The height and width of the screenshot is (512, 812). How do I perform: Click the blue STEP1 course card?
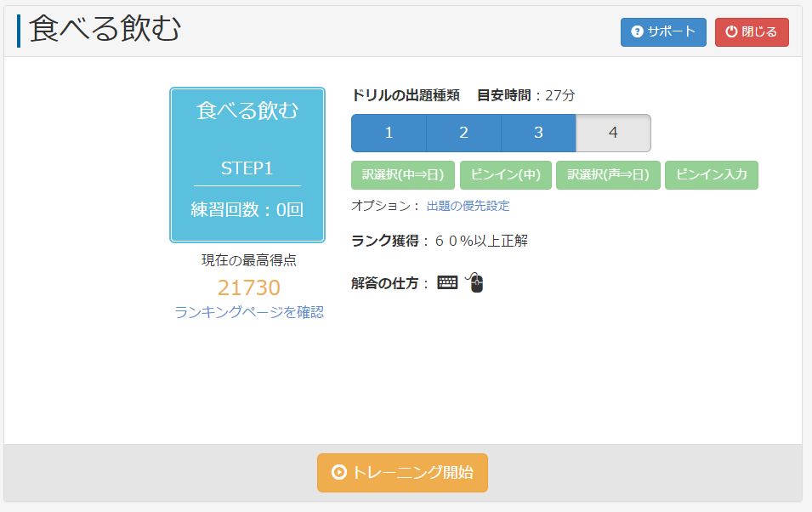(x=247, y=165)
